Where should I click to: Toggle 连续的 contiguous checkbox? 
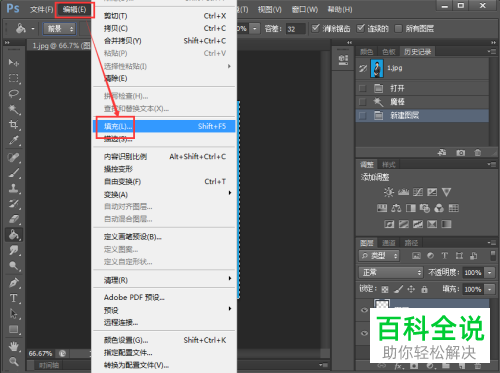point(360,28)
